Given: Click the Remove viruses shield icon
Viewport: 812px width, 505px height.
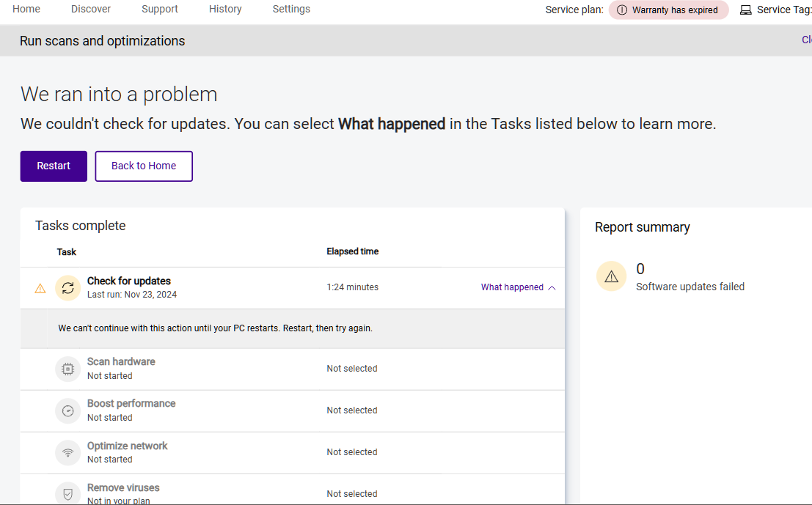Looking at the screenshot, I should click(x=67, y=493).
